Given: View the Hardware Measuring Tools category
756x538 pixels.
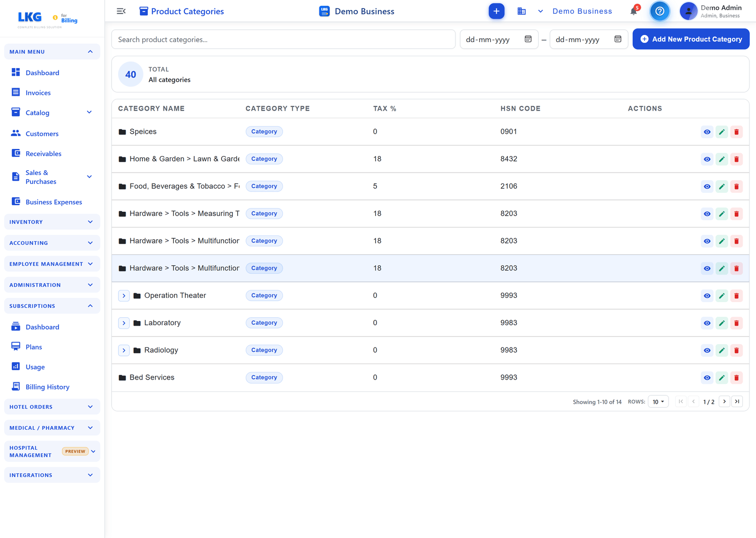Looking at the screenshot, I should pos(707,214).
